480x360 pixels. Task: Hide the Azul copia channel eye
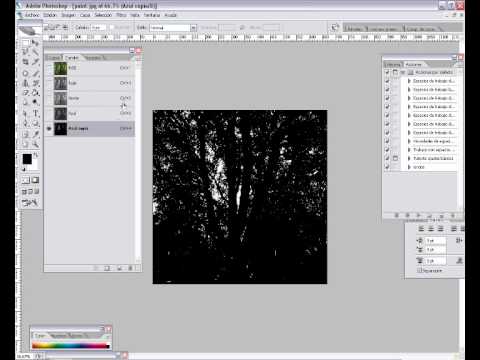(x=49, y=128)
